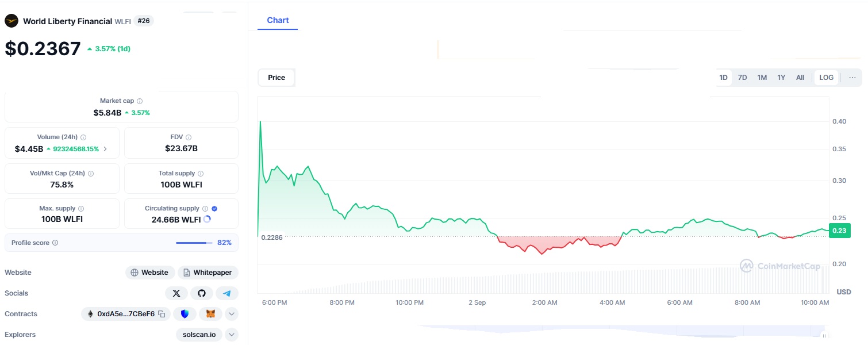The image size is (868, 345).
Task: Switch to the Chart tab
Action: 278,20
